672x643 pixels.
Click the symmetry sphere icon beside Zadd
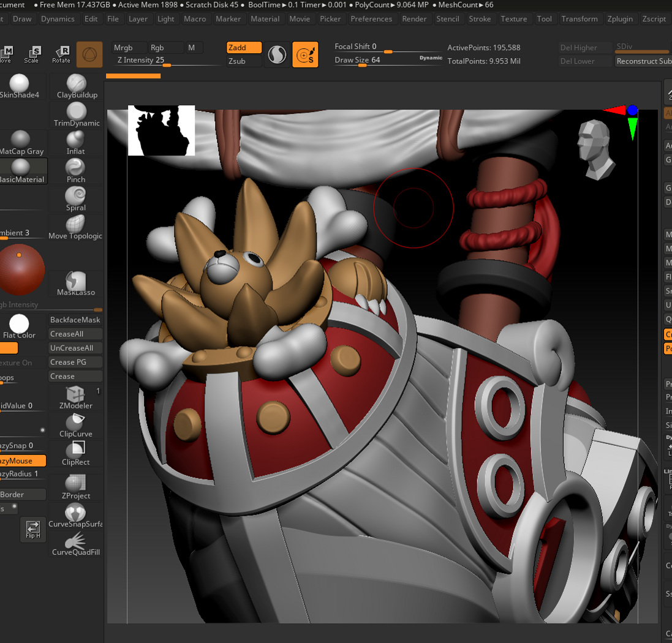(277, 55)
